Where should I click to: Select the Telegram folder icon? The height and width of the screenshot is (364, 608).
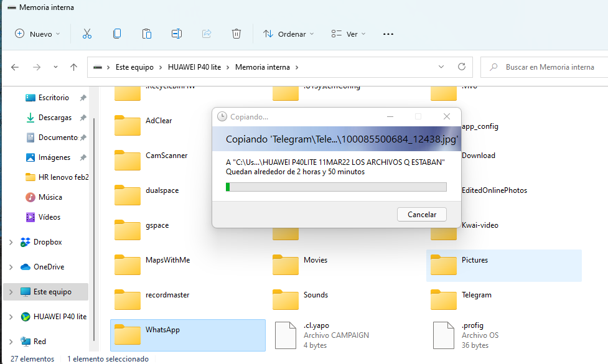click(444, 300)
